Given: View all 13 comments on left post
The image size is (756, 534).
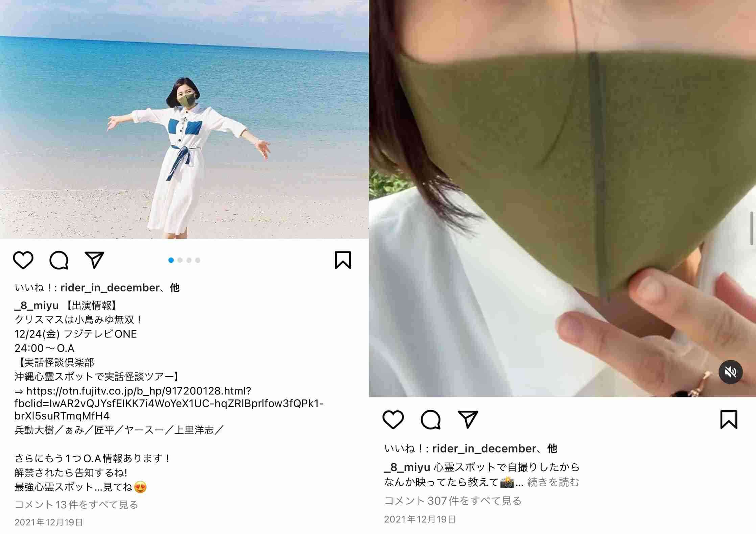Looking at the screenshot, I should [x=76, y=505].
